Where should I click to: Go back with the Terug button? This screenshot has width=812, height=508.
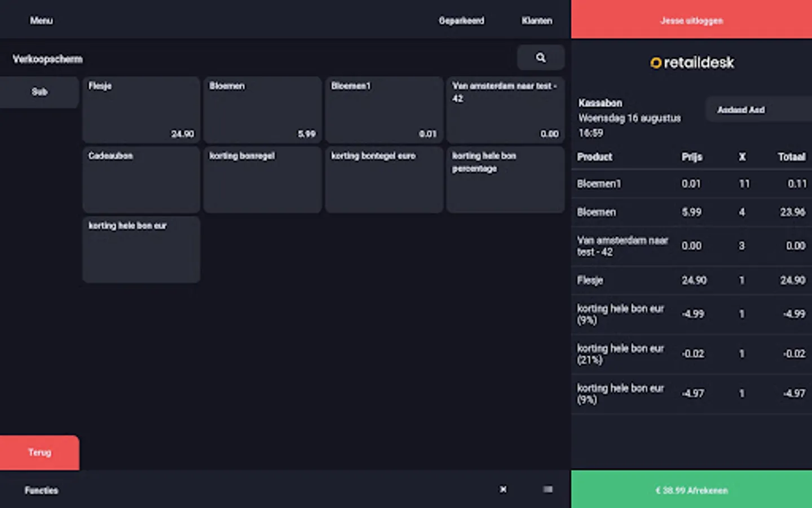(x=39, y=452)
